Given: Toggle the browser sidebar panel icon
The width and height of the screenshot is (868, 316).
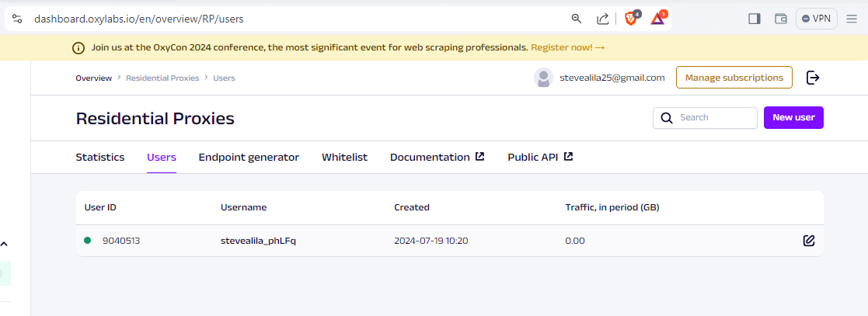Looking at the screenshot, I should (754, 19).
